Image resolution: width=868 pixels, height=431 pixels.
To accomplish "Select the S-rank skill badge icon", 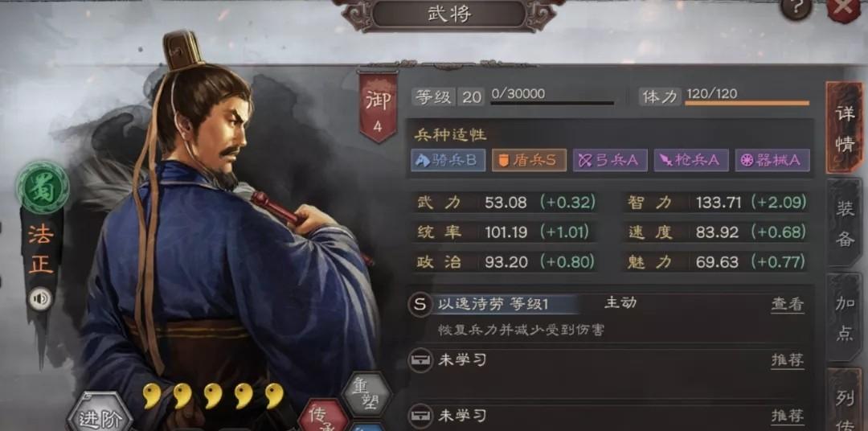I will pyautogui.click(x=420, y=304).
